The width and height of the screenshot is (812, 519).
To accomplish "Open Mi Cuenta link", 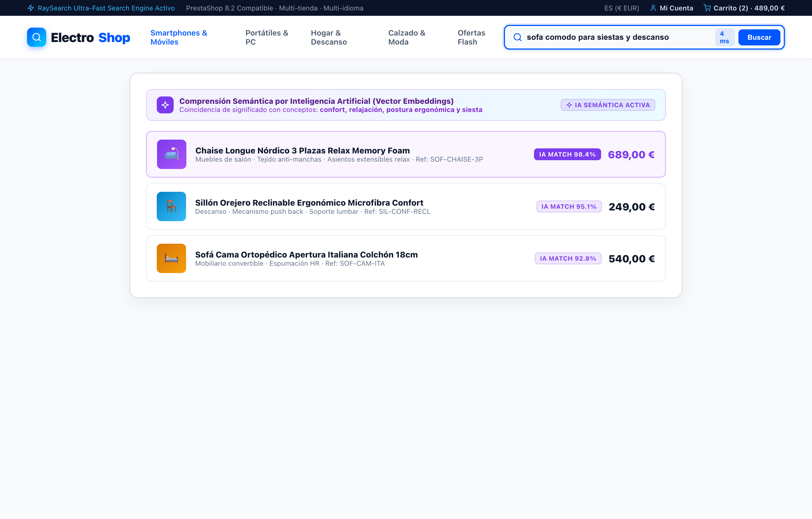I will pyautogui.click(x=672, y=8).
